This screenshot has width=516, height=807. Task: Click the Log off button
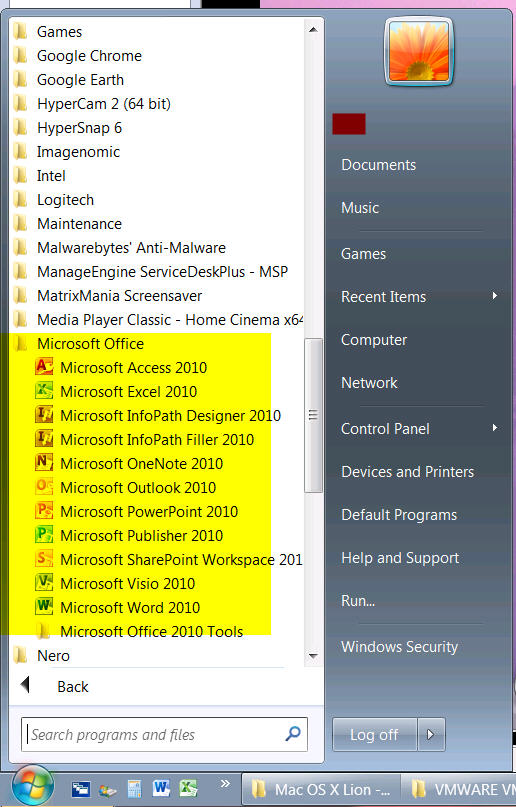375,734
